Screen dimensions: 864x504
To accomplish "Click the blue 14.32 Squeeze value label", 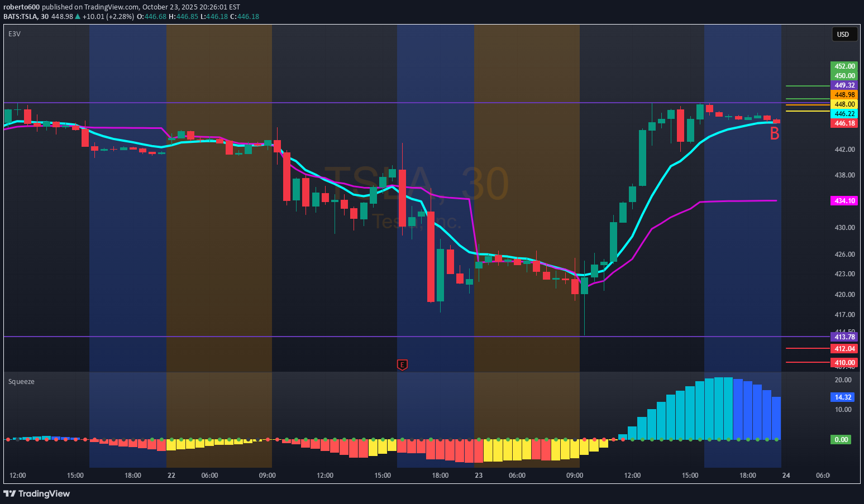I will (x=843, y=397).
